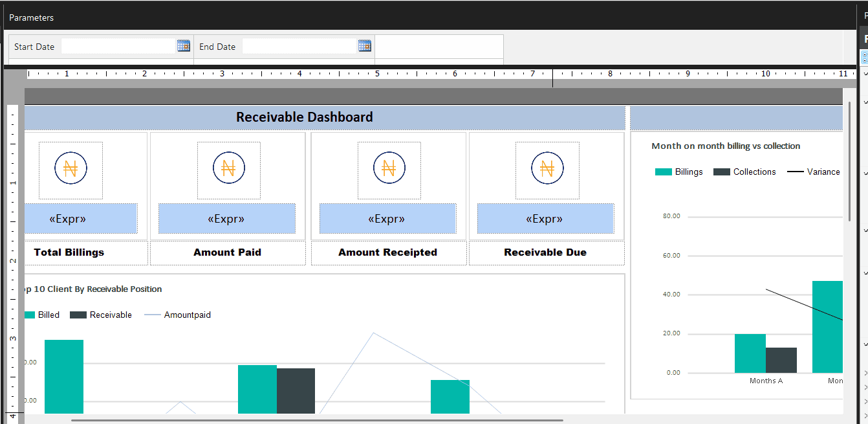Viewport: 868px width, 424px height.
Task: Select the Naira icon above Total Billings
Action: point(71,169)
